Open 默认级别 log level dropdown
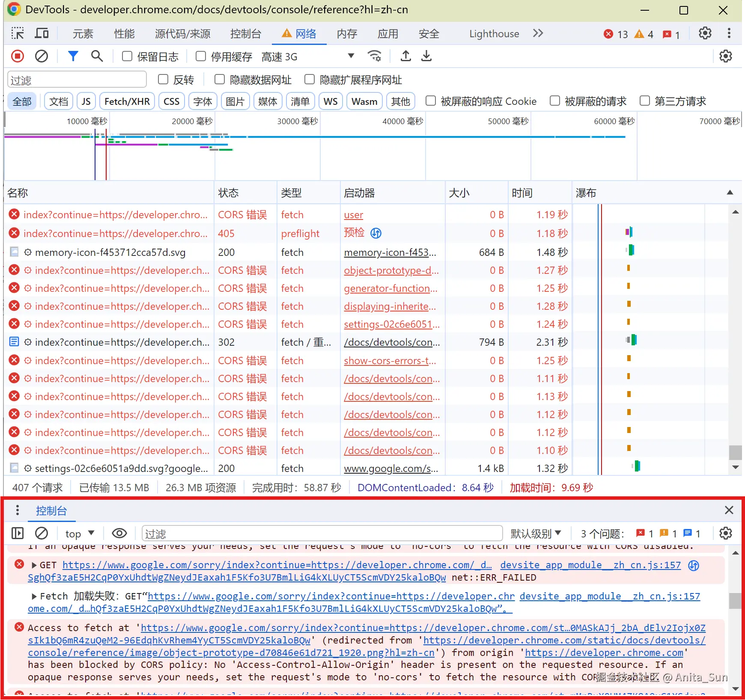This screenshot has height=700, width=745. [536, 534]
